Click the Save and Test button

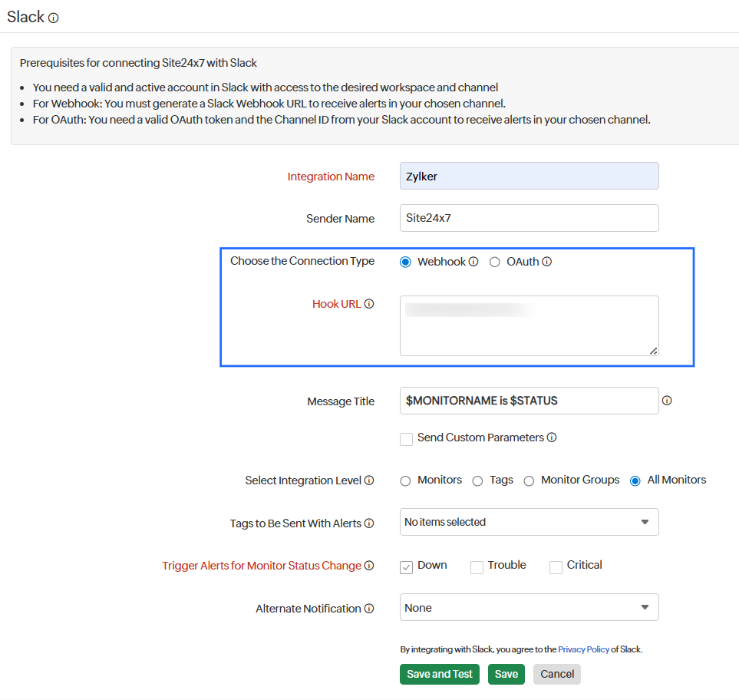coord(439,674)
